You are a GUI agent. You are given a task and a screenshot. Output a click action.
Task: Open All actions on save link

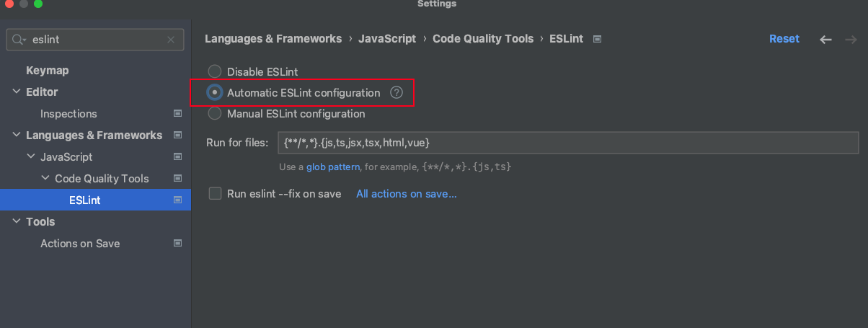coord(407,194)
